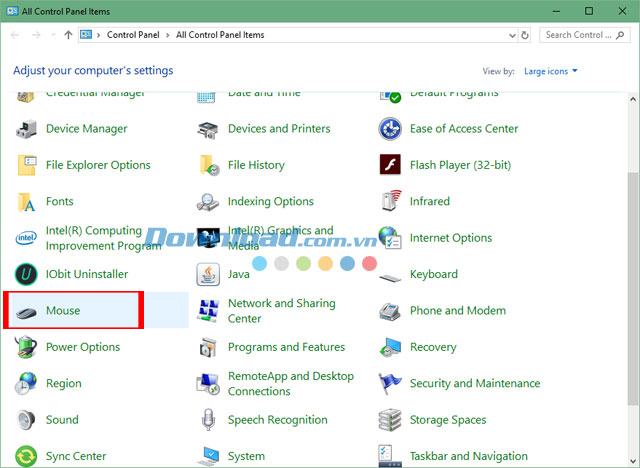Go up one level with Up arrow
The image size is (640, 468).
(x=68, y=35)
